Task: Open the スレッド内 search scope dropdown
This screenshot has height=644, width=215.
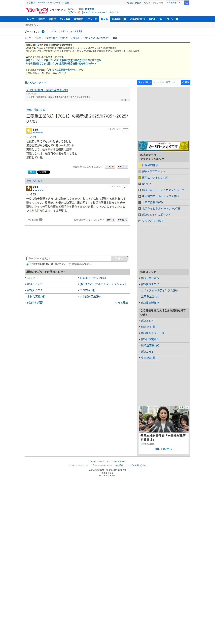Action: (x=144, y=82)
